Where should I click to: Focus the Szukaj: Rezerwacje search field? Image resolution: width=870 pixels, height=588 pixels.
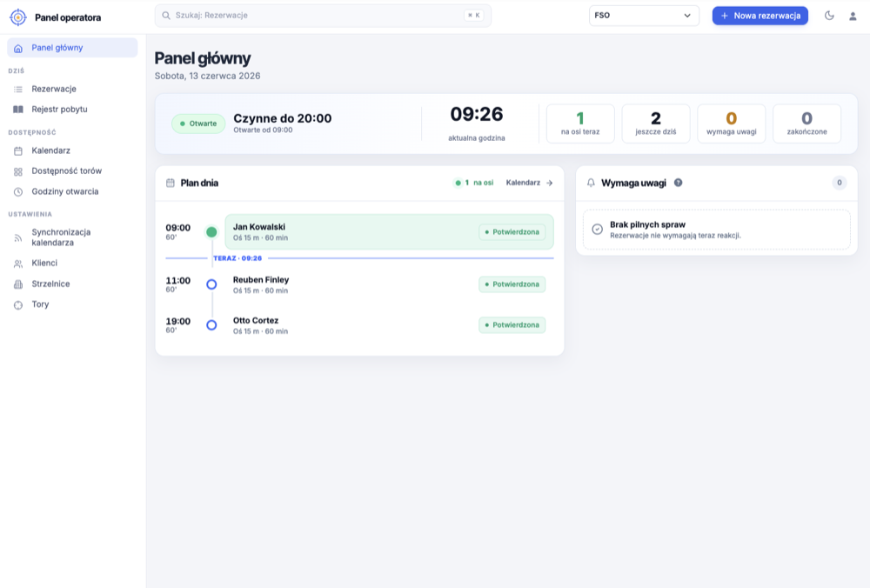click(323, 16)
